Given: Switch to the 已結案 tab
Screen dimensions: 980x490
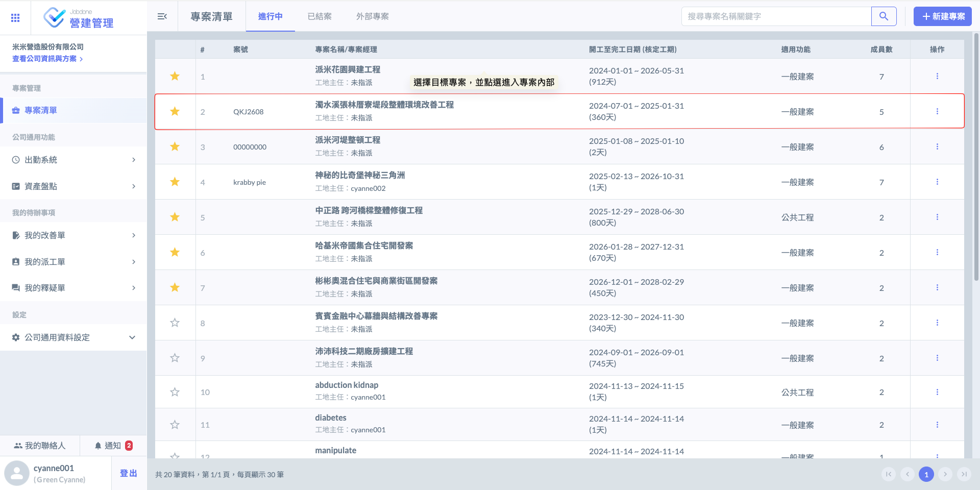Looking at the screenshot, I should [x=320, y=16].
